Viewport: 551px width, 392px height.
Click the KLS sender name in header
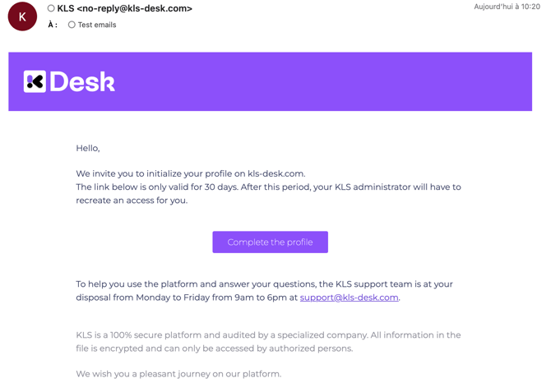click(x=66, y=8)
